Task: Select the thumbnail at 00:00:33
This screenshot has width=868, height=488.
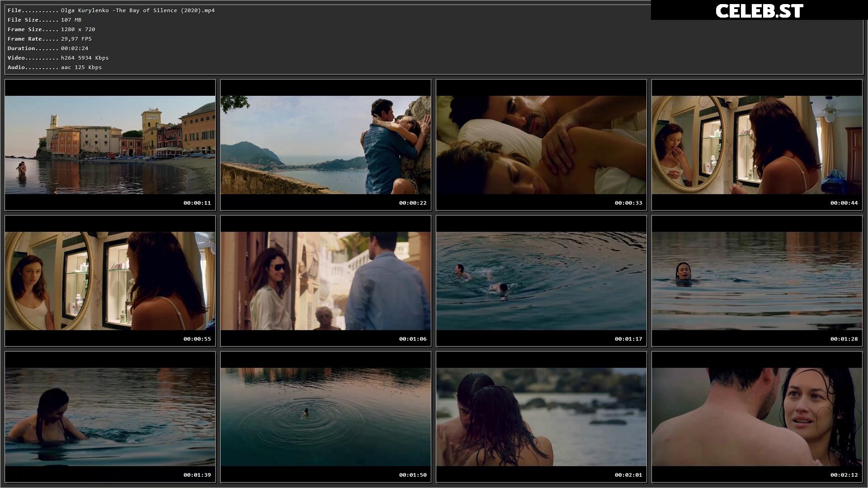Action: click(541, 145)
